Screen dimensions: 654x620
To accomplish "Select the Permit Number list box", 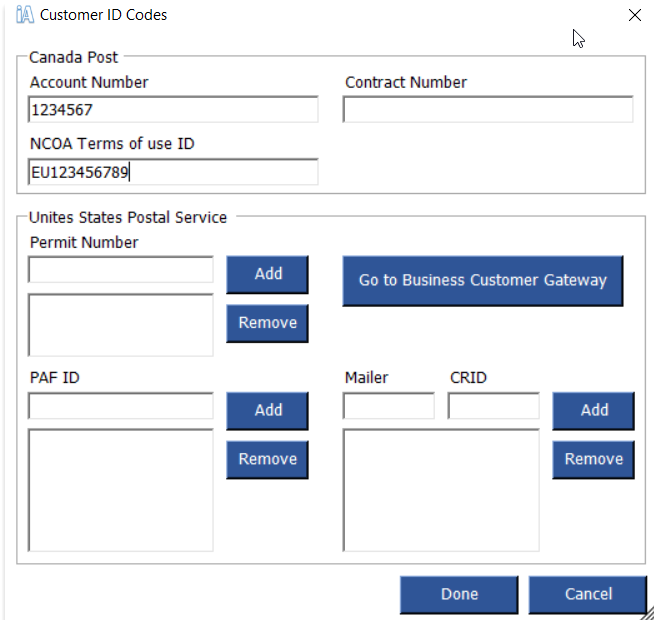I will [x=121, y=325].
